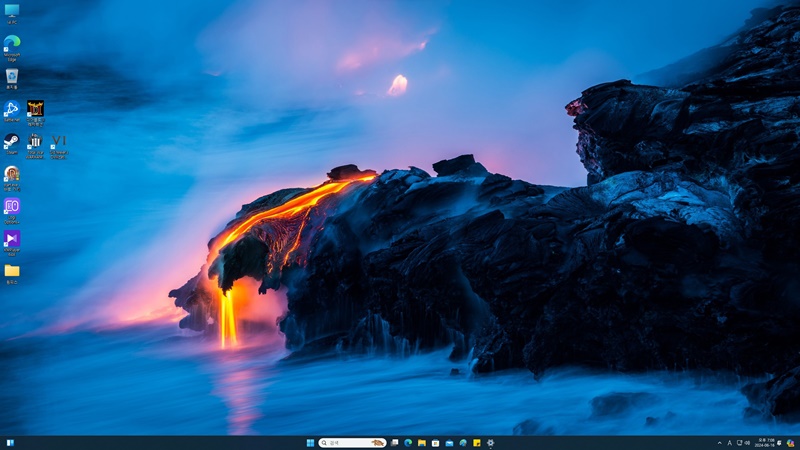Open the Windows Start menu

tap(310, 443)
